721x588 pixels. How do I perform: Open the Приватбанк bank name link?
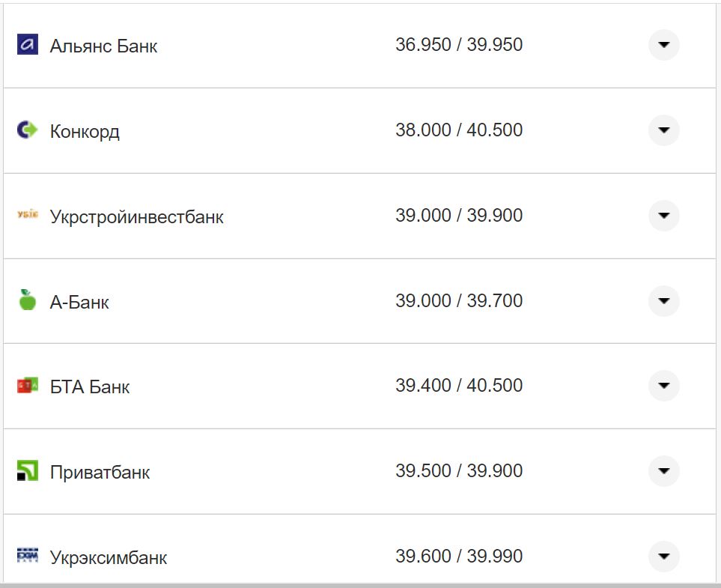[100, 473]
